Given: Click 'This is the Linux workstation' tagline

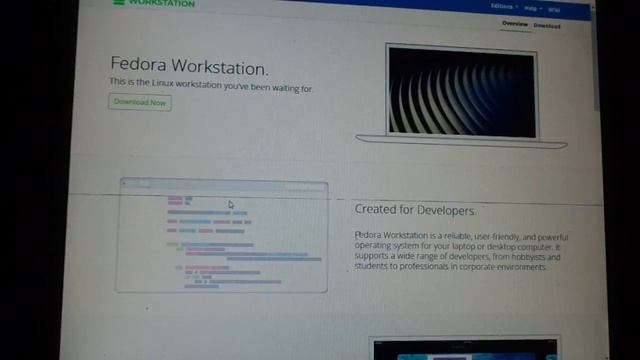Looking at the screenshot, I should point(211,85).
